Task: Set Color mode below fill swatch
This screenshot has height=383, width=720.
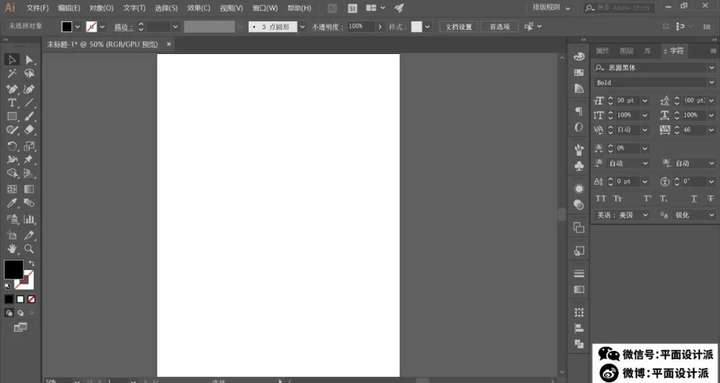Action: 9,299
